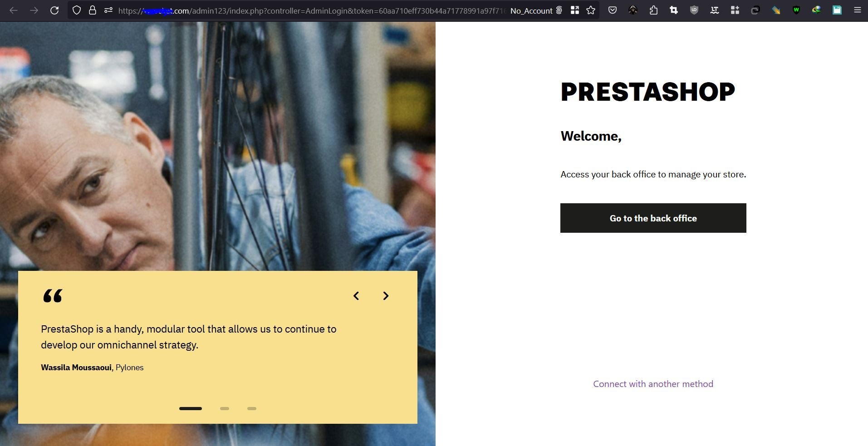Jump to the third testimonial slide indicator
This screenshot has height=446, width=868.
(252, 408)
